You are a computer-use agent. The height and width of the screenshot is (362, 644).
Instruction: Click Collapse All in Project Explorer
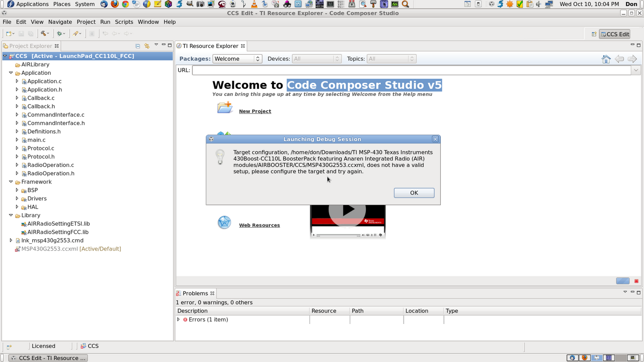click(138, 46)
